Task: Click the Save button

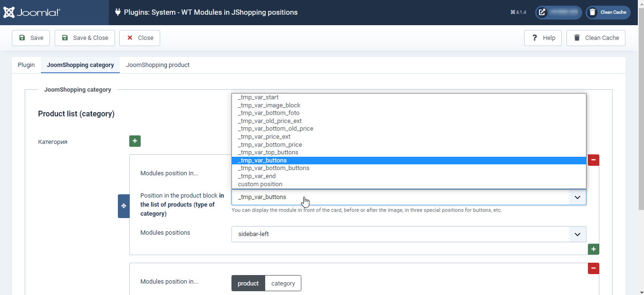Action: point(31,38)
